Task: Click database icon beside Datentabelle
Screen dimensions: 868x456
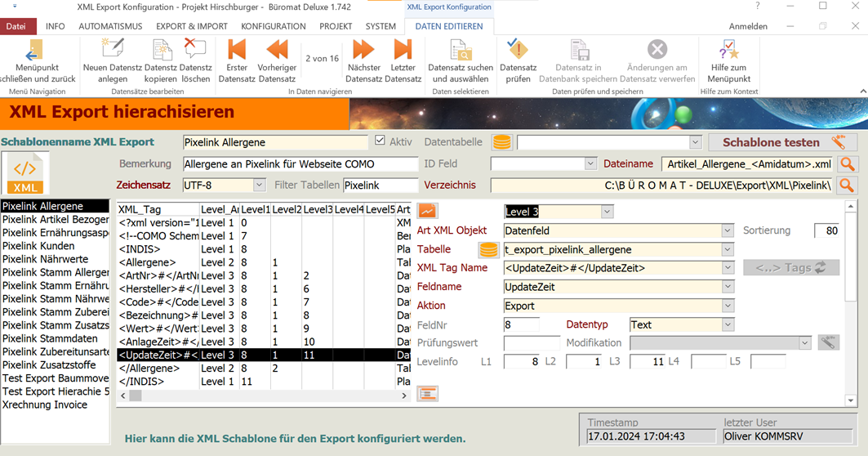Action: click(x=502, y=142)
